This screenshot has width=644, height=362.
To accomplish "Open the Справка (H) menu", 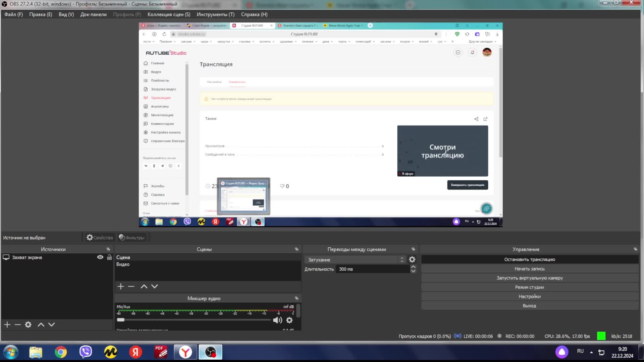I will coord(254,14).
